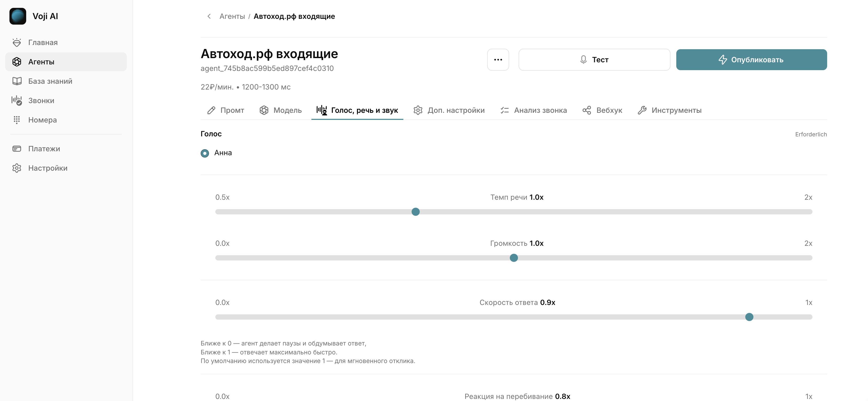Click the agent ID text agent_745b8ac599b5ed897cef4c0310

267,68
